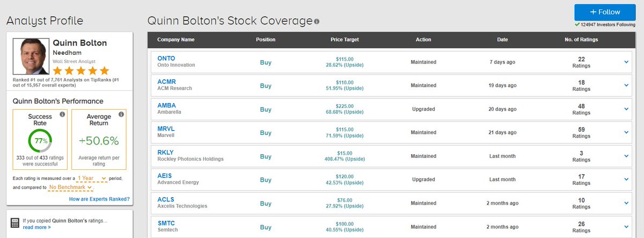Screen dimensions: 644x238
Task: Click the 19 days ago date cell
Action: (x=502, y=85)
